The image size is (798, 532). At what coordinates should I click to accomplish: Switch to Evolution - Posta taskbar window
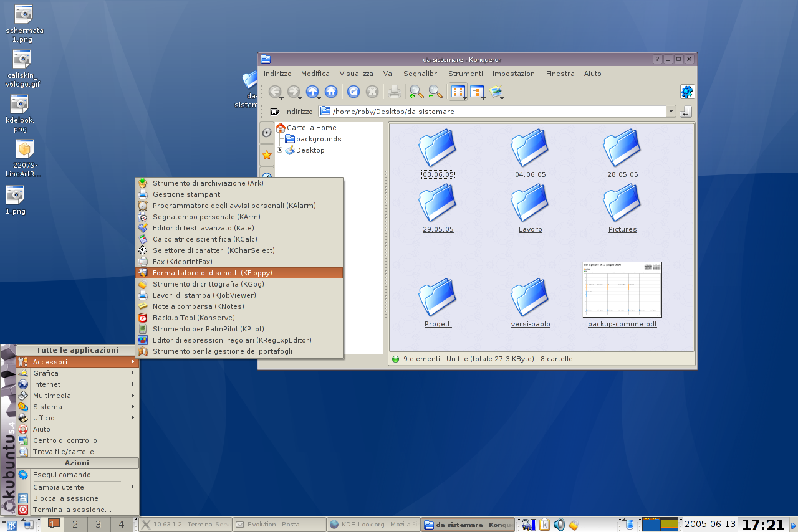[279, 525]
